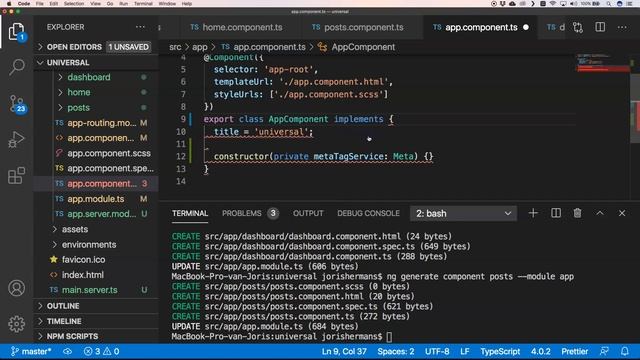Open the Run and Debug view
The image size is (640, 360).
(16, 140)
